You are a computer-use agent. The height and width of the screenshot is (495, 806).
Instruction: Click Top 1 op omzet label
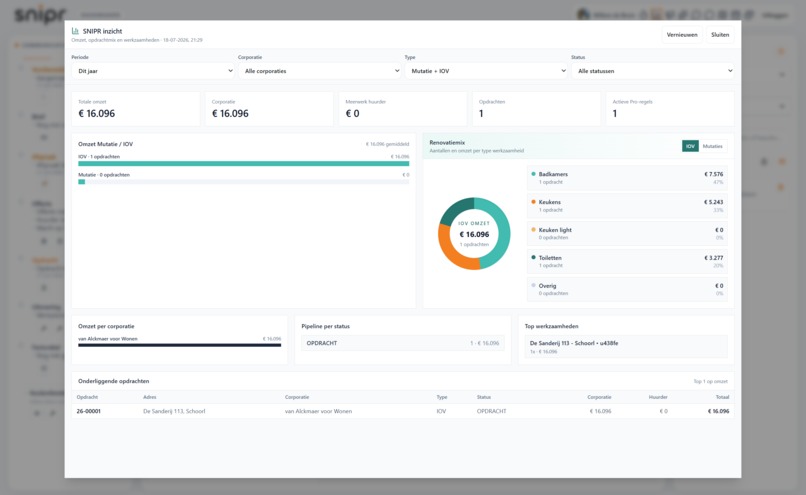710,381
